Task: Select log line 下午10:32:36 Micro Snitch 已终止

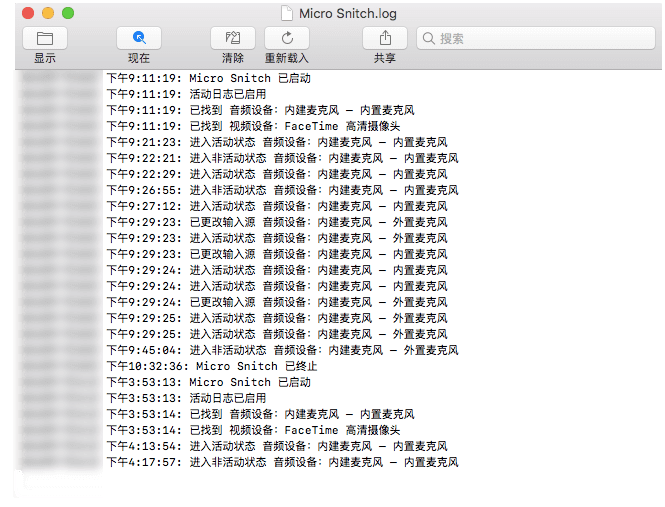Action: [212, 366]
